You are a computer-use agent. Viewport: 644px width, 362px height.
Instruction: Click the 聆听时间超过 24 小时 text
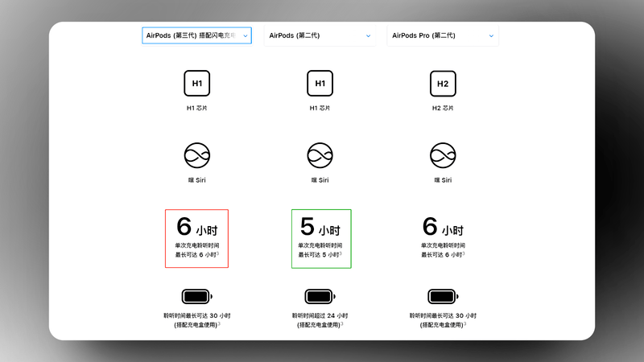pyautogui.click(x=320, y=316)
